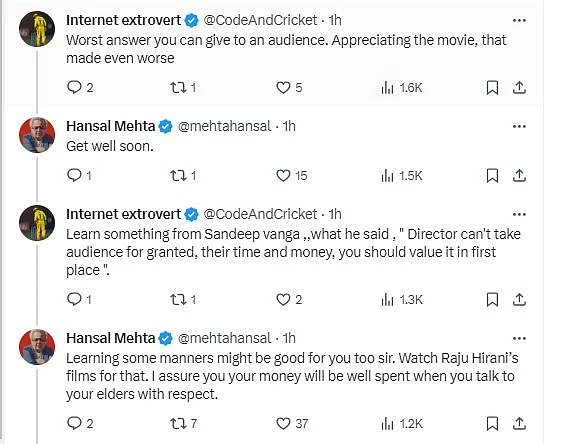Open more options on 'Learning some manners' tweet

pos(519,339)
